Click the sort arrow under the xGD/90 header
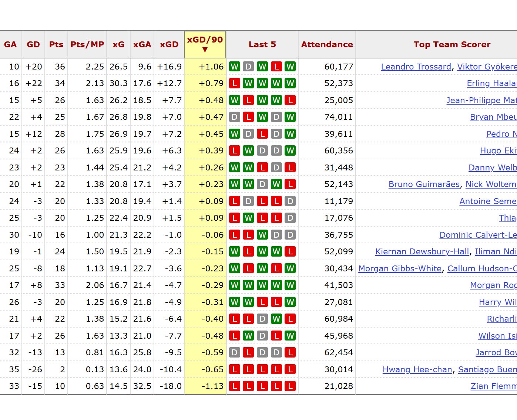 (x=205, y=50)
